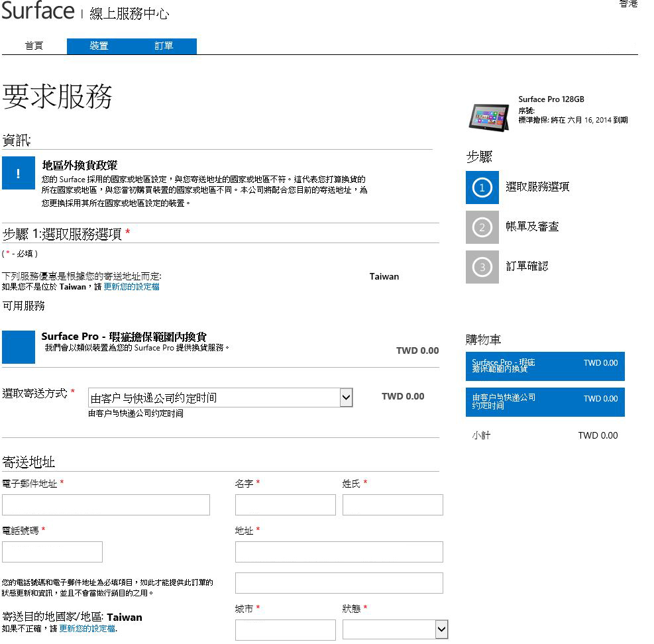Focus the second address line field
Viewport: 654px width, 644px height.
pyautogui.click(x=339, y=583)
